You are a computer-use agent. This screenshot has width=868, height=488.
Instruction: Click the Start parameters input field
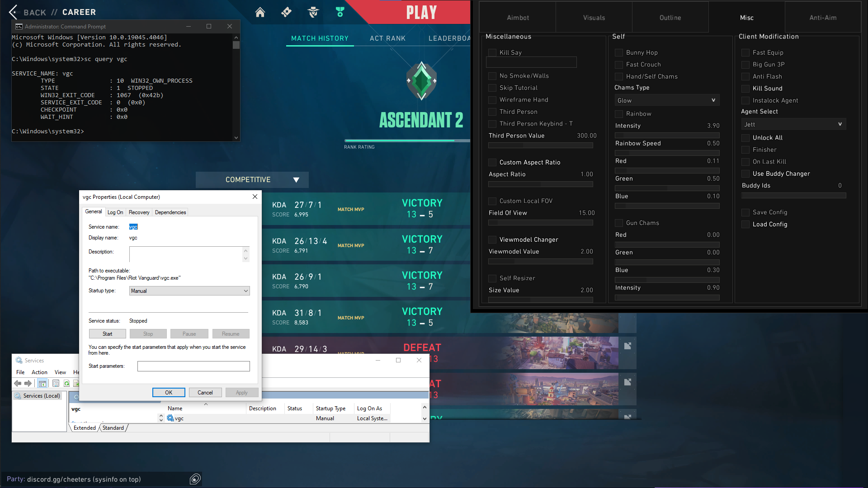coord(193,366)
